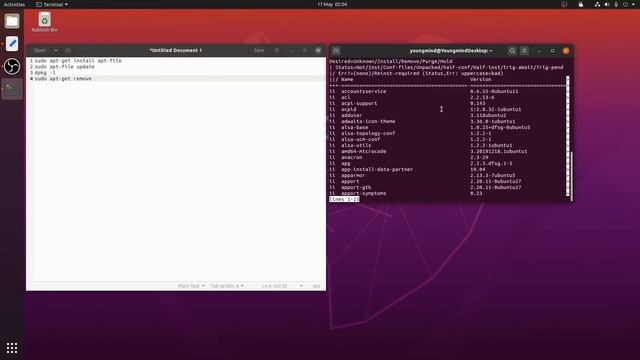Click the terminal title dropdown arrow

tap(491, 51)
